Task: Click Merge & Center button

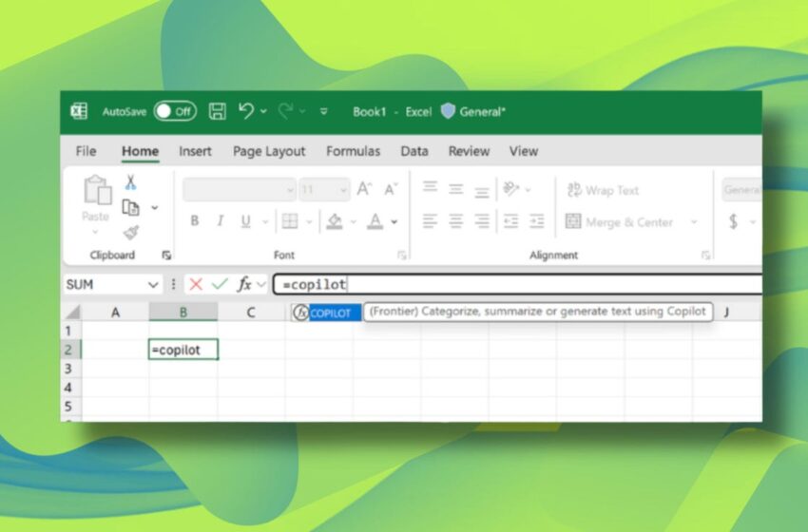Action: coord(620,222)
